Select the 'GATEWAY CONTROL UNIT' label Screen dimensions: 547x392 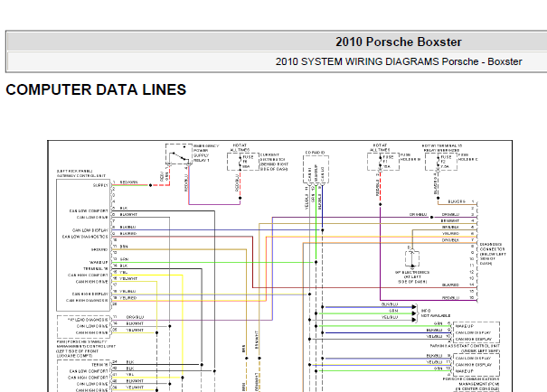pyautogui.click(x=81, y=176)
